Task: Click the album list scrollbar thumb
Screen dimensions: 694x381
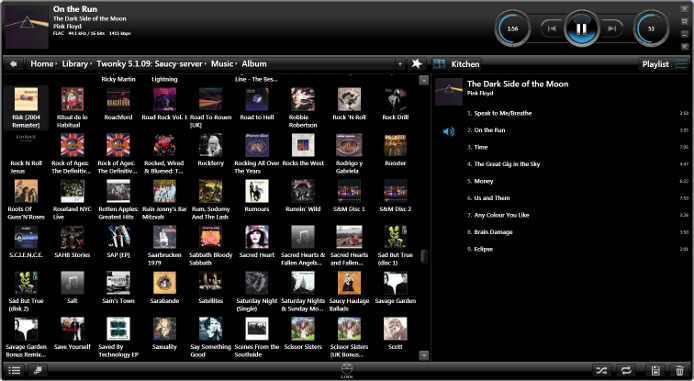Action: coord(424,256)
